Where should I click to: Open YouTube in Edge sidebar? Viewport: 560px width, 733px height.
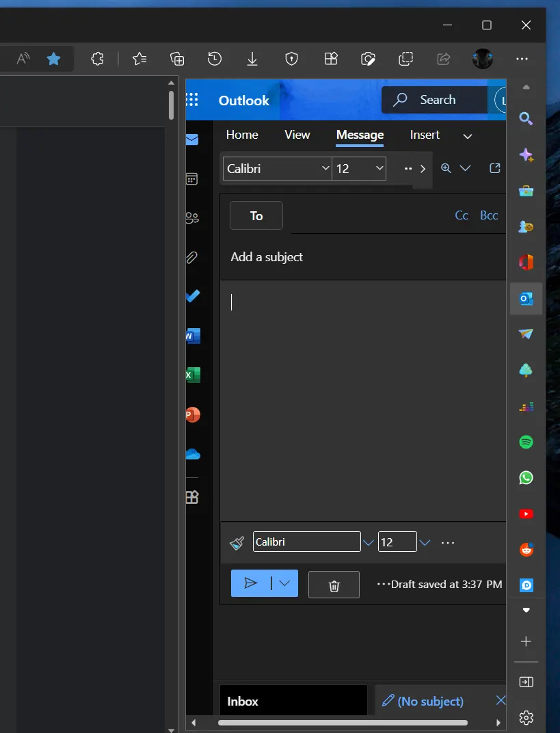[x=526, y=514]
